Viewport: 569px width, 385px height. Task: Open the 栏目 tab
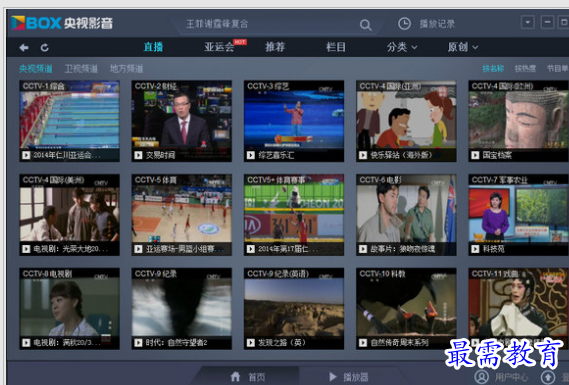pyautogui.click(x=336, y=47)
